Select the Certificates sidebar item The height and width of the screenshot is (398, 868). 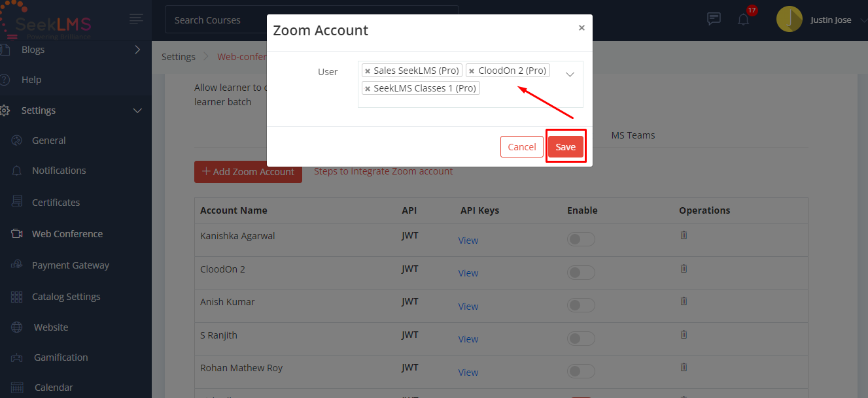coord(56,202)
